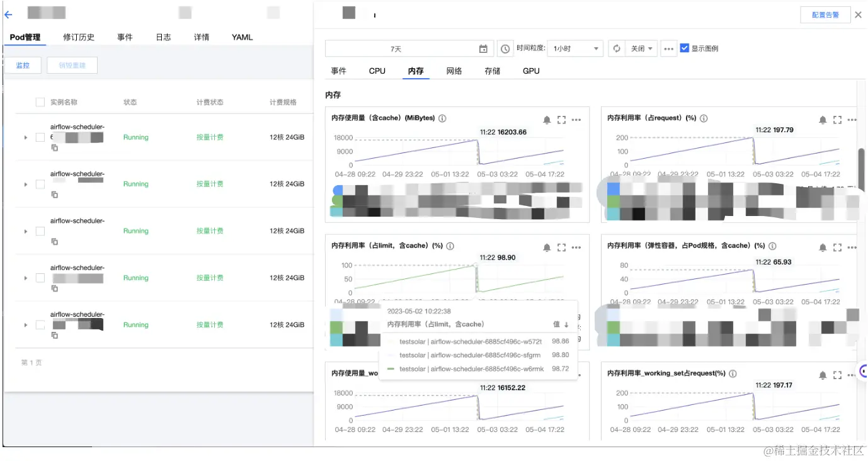Go back using the left arrow
The image size is (868, 461).
(8, 14)
